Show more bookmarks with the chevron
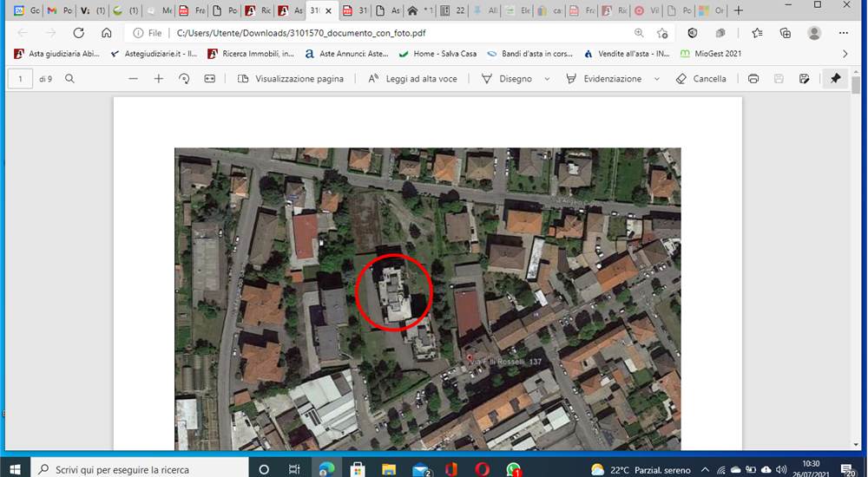 (845, 54)
